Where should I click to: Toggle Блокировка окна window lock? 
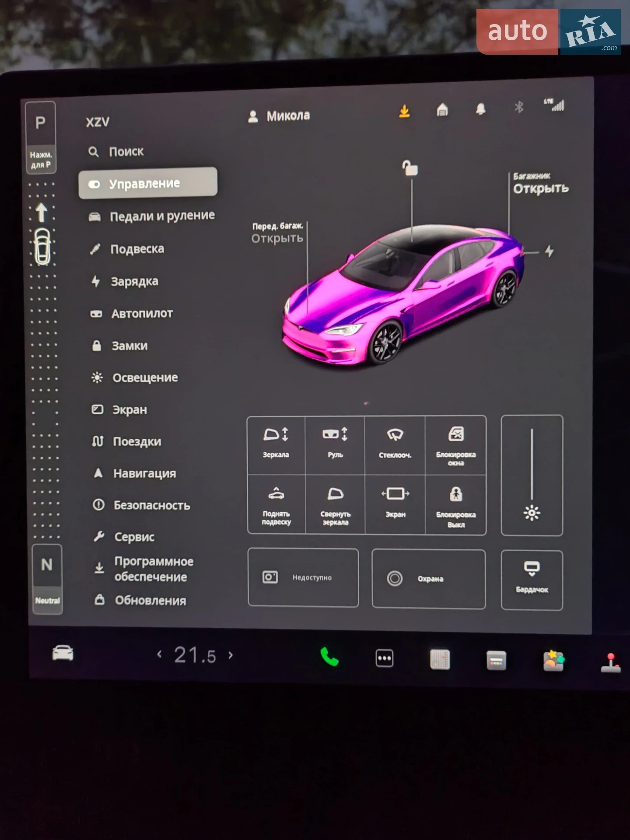455,445
